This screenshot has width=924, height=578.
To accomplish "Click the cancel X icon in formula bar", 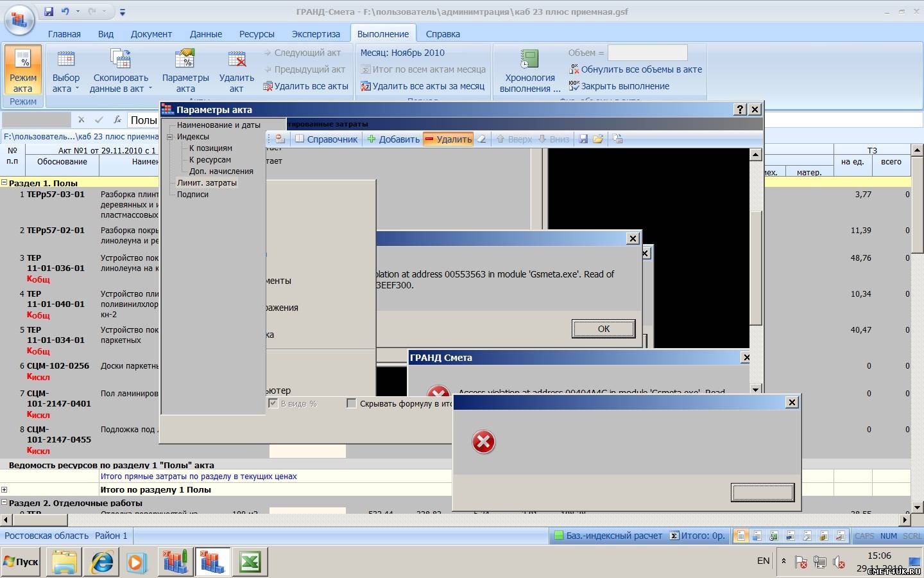I will click(x=81, y=120).
